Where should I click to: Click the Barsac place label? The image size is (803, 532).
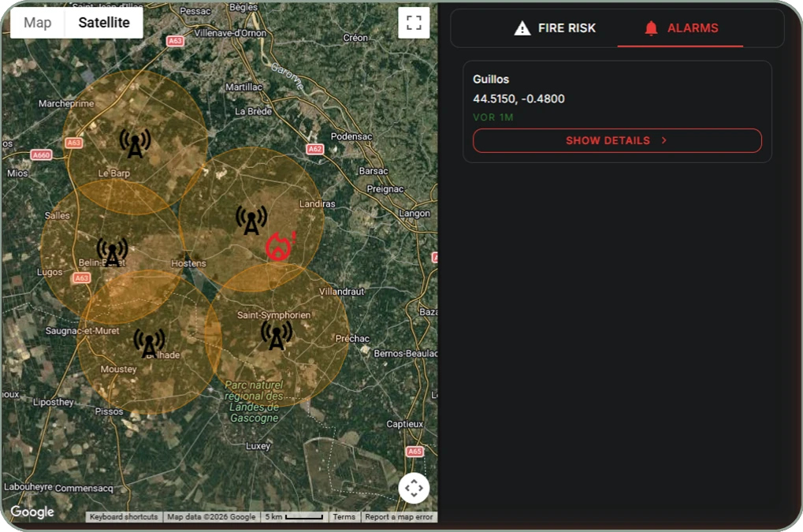click(x=374, y=171)
